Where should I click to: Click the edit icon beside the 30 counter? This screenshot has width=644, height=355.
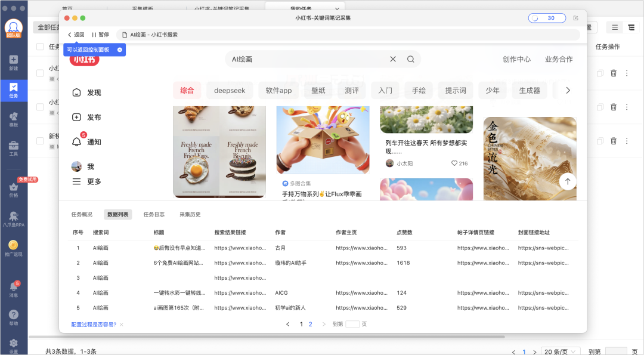point(576,18)
